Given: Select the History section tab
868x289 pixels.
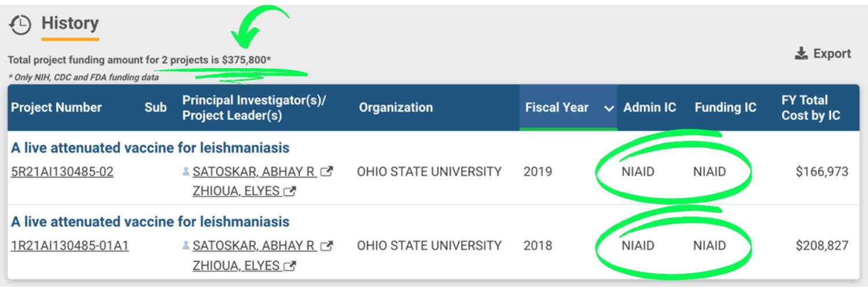Looking at the screenshot, I should (x=69, y=24).
